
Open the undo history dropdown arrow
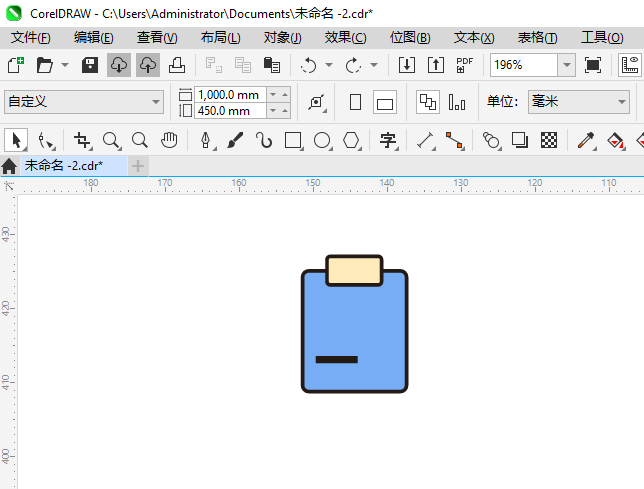(x=329, y=65)
